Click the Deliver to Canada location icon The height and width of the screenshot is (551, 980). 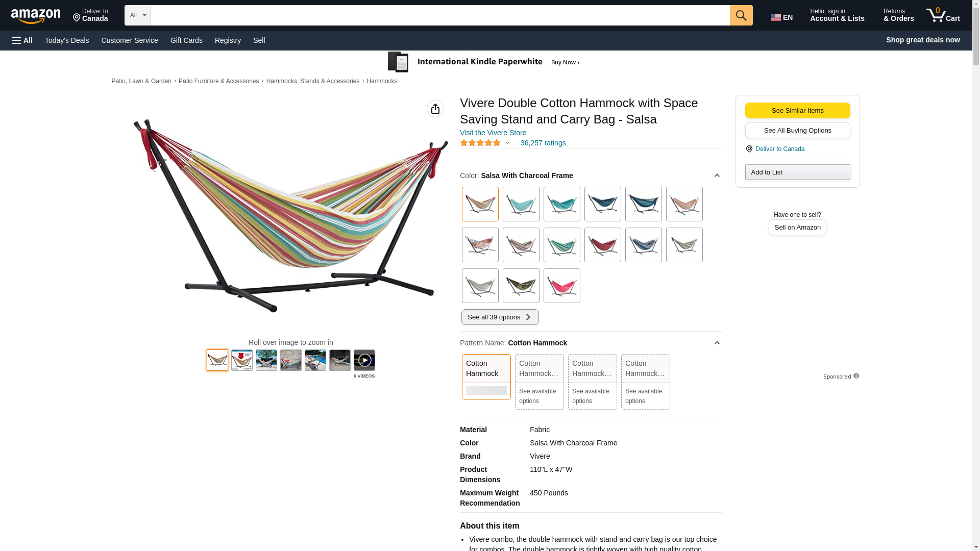pos(749,149)
